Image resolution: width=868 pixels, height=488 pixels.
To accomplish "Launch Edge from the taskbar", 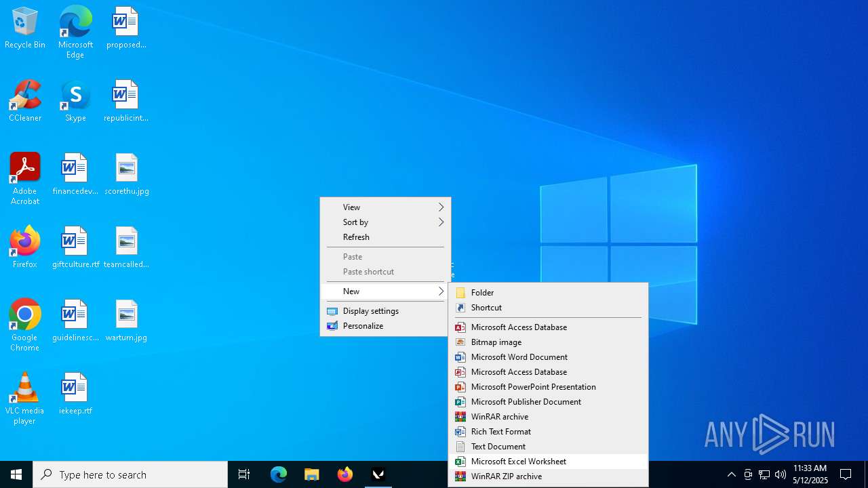I will (279, 474).
